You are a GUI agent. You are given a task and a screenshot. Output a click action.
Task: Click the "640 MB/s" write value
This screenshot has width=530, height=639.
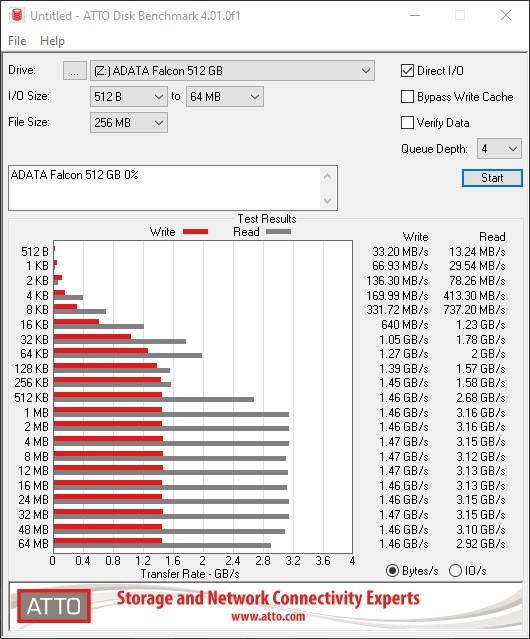pos(405,325)
